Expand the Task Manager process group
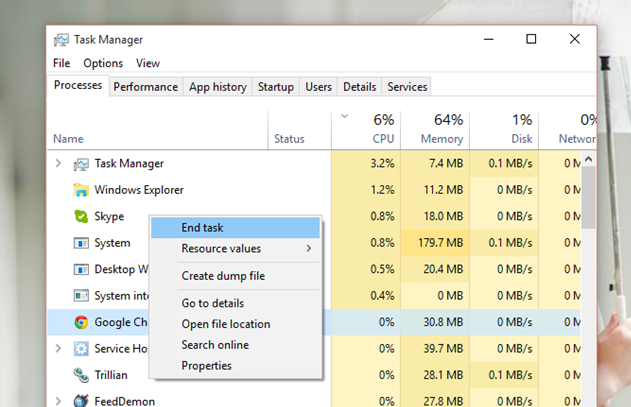 click(x=58, y=163)
